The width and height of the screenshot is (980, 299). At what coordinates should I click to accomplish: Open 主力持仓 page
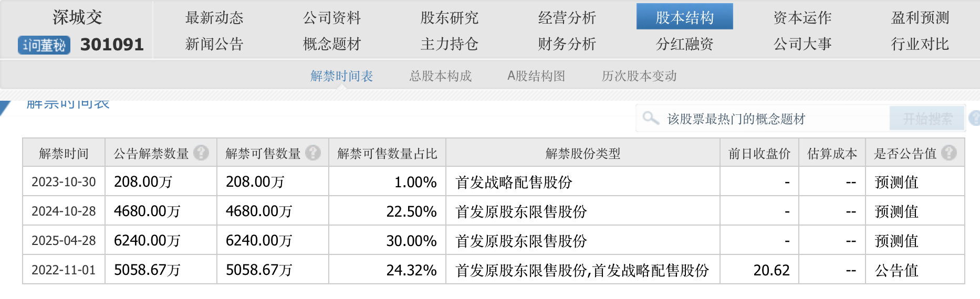point(449,44)
